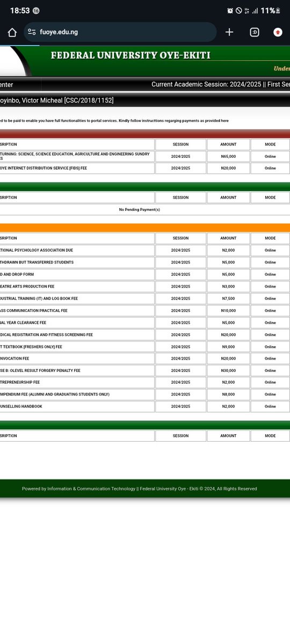Viewport: 290px width, 644px height.
Task: Open the tab switcher icon
Action: 255,32
